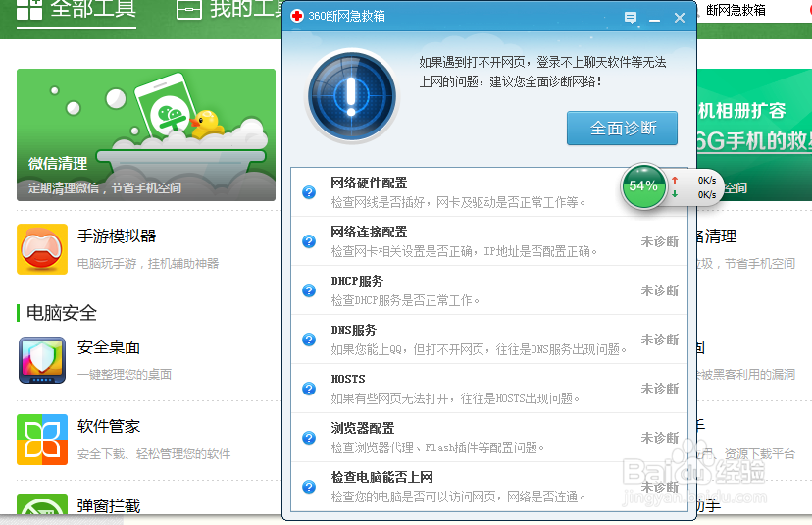Select the DHCP服务 item title

[357, 282]
